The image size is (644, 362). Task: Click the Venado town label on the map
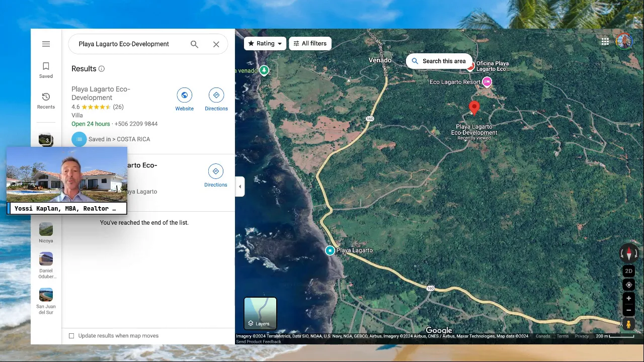click(x=380, y=60)
